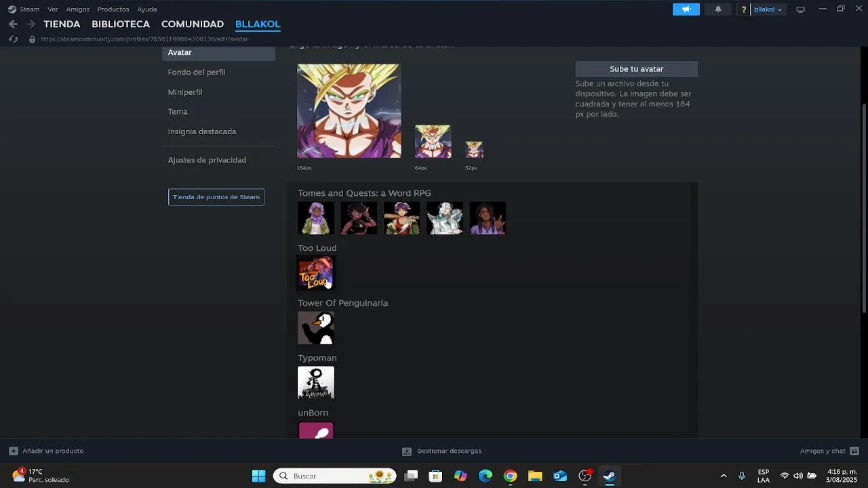This screenshot has width=868, height=488.
Task: Open the Productos menu
Action: pyautogui.click(x=113, y=9)
